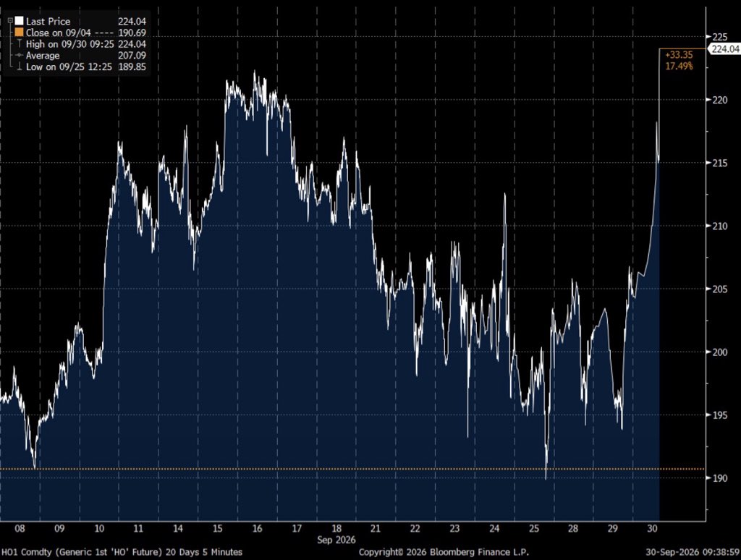Click the 225 price axis label

721,36
